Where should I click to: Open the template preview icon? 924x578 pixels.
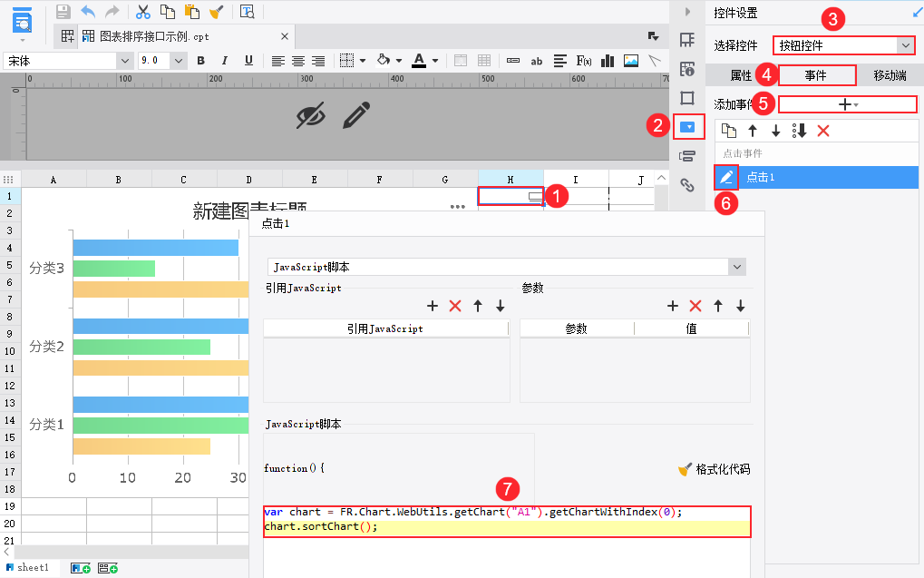point(247,11)
